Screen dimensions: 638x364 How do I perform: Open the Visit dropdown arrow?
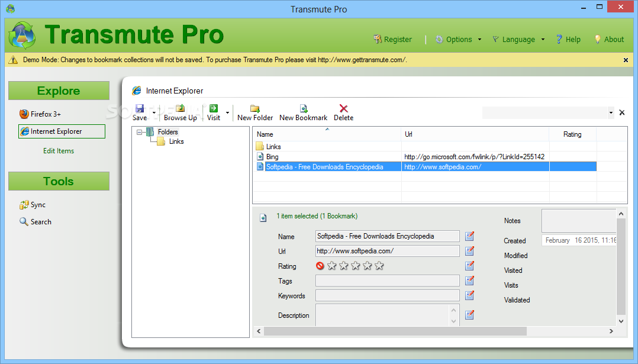[x=227, y=112]
